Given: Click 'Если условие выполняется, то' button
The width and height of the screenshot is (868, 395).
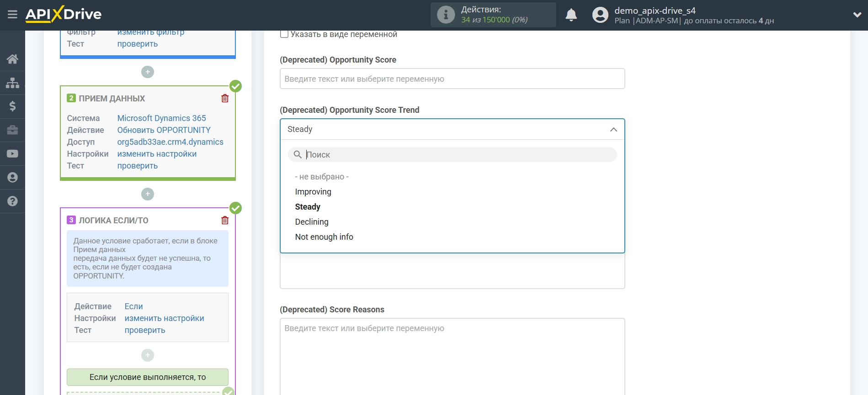Looking at the screenshot, I should (148, 377).
